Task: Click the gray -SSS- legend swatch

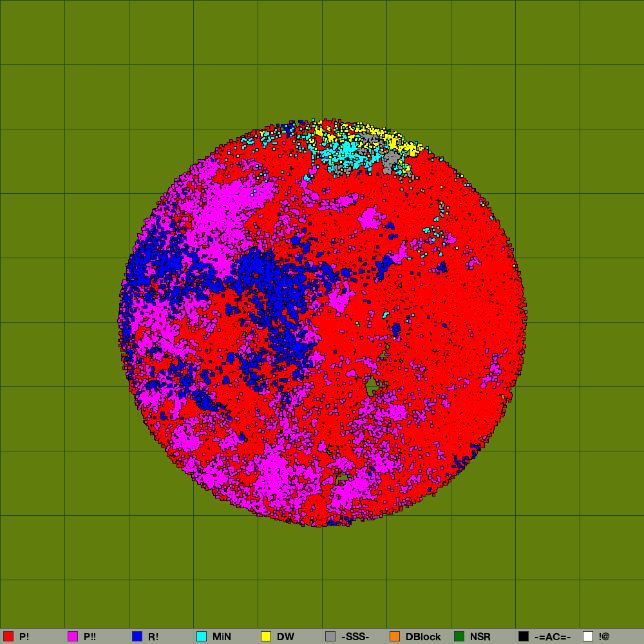Action: [330, 636]
